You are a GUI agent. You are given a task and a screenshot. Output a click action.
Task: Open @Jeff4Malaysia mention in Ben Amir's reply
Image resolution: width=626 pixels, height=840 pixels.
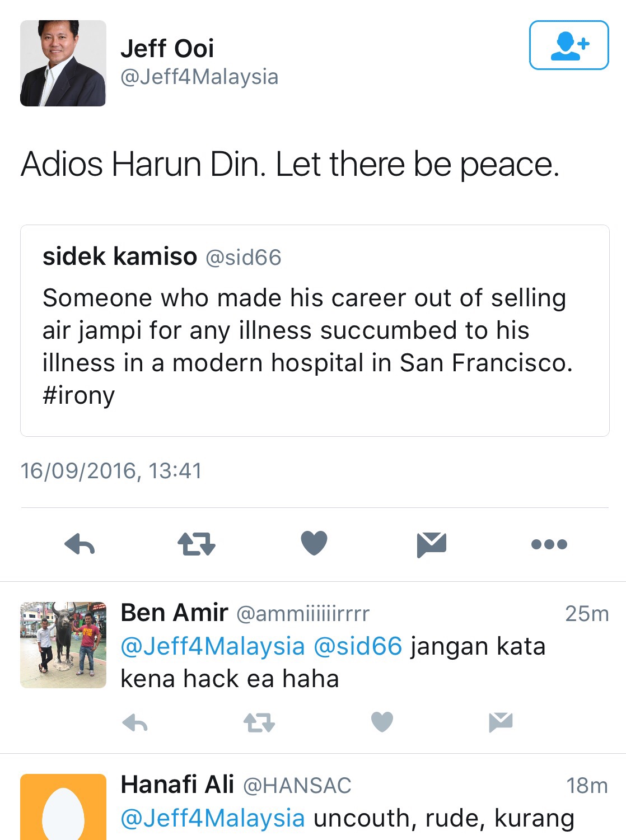(213, 646)
